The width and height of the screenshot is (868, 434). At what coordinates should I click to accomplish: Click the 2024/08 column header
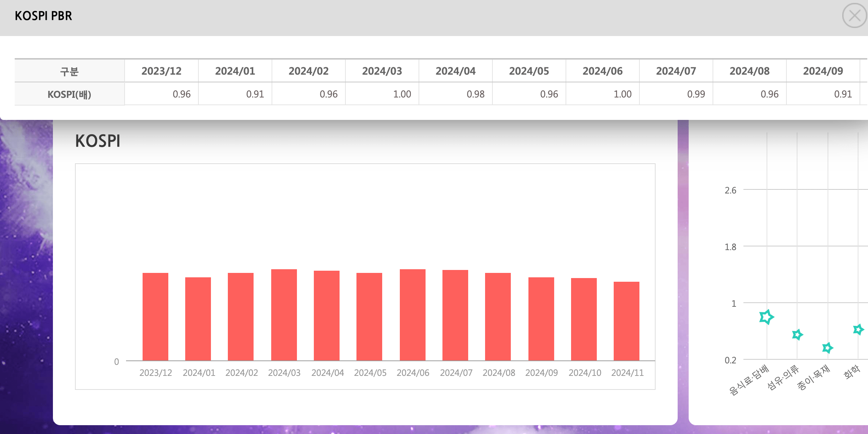pos(750,71)
